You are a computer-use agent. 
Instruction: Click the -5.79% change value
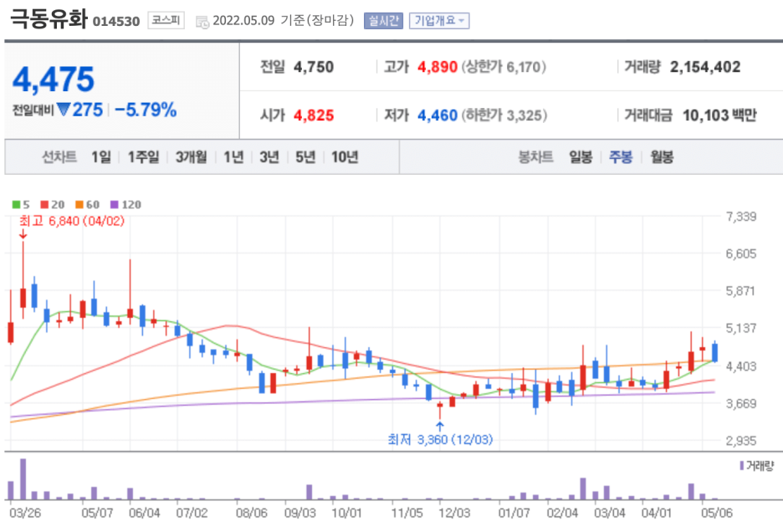click(x=146, y=110)
